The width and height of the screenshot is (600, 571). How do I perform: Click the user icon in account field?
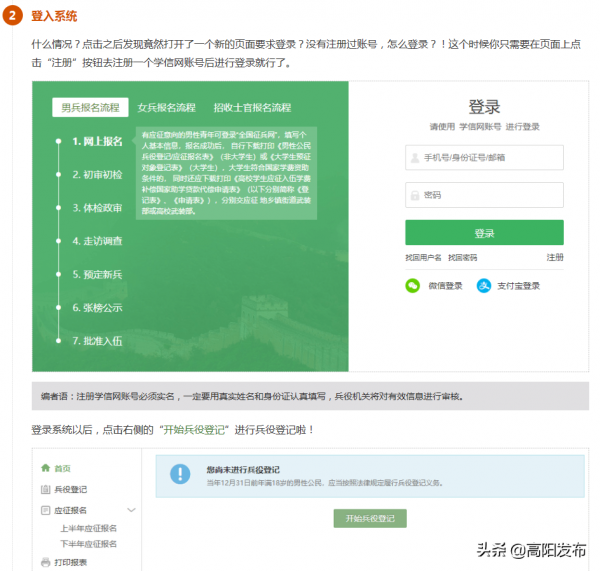414,158
